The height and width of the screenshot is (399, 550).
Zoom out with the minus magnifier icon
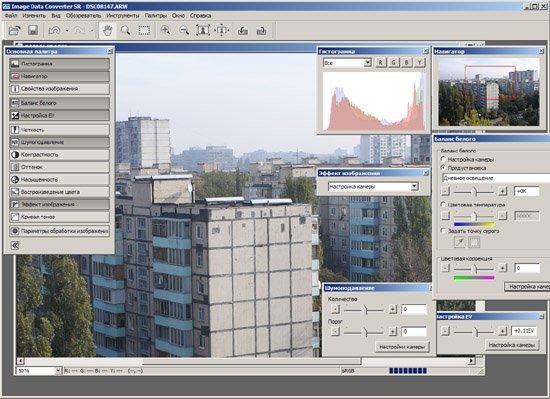coord(184,31)
